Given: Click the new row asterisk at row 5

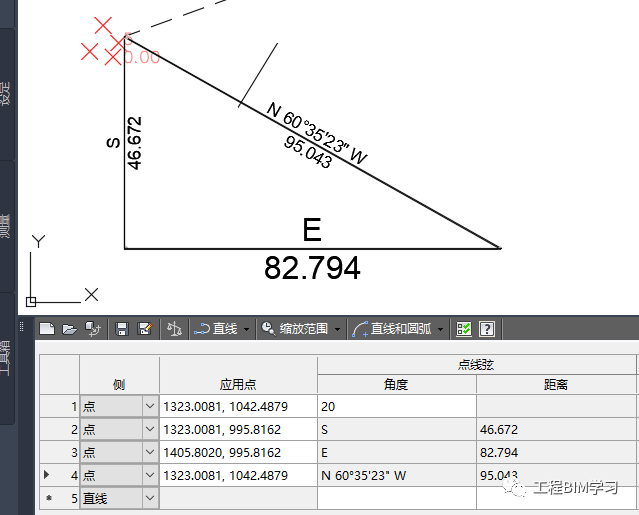Looking at the screenshot, I should (x=49, y=498).
